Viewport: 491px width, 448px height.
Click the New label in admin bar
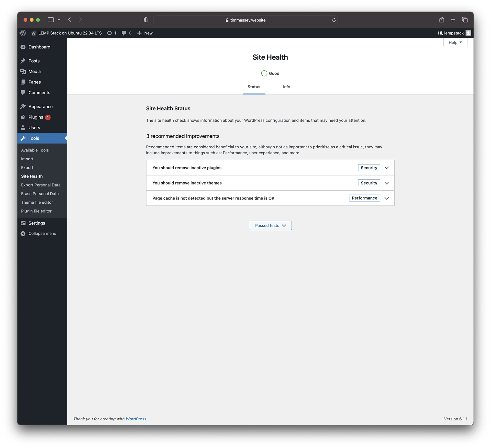148,33
